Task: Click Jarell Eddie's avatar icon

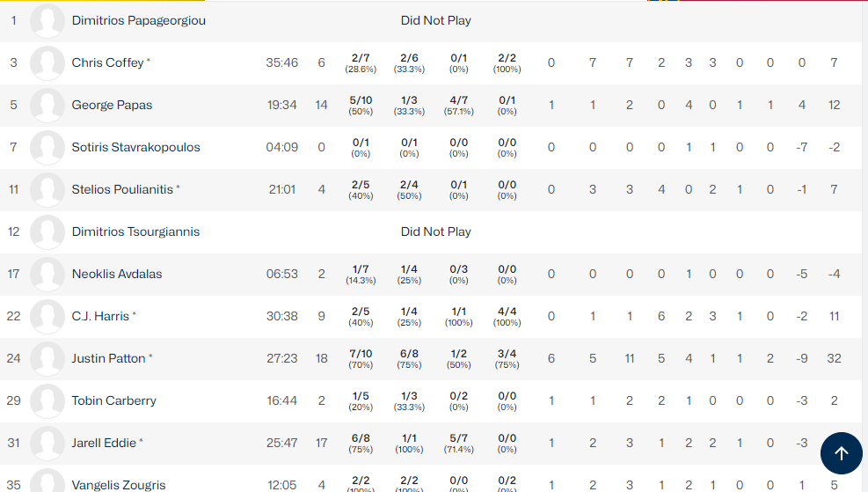Action: (47, 444)
